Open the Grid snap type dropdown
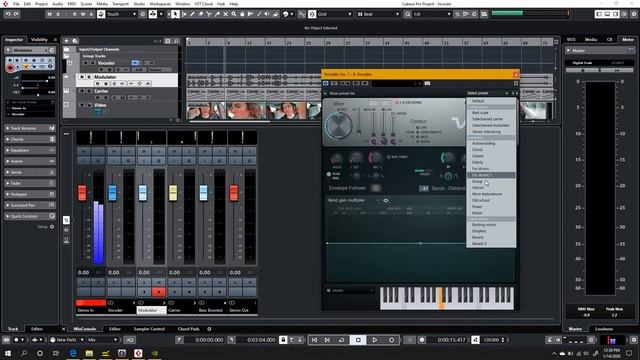This screenshot has height=360, width=640. (x=334, y=14)
